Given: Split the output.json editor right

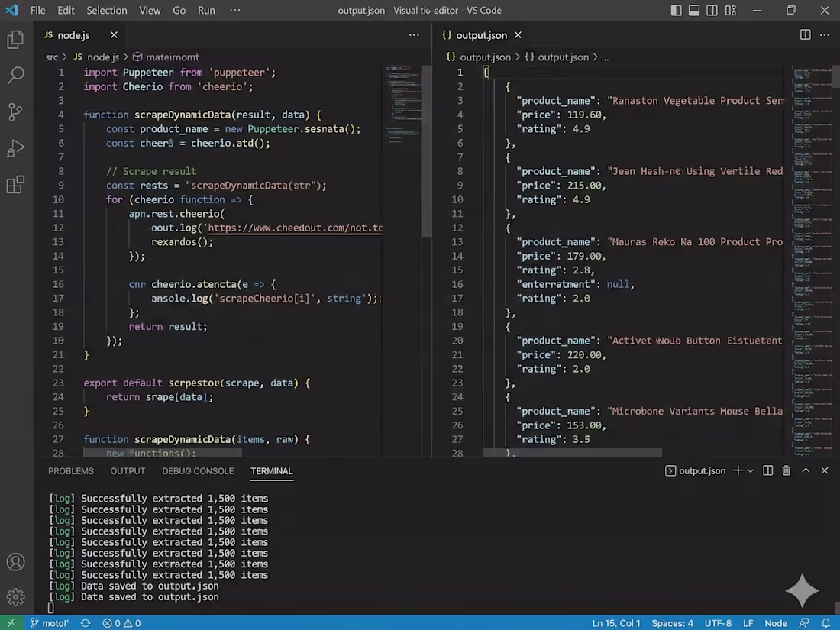Looking at the screenshot, I should [805, 35].
